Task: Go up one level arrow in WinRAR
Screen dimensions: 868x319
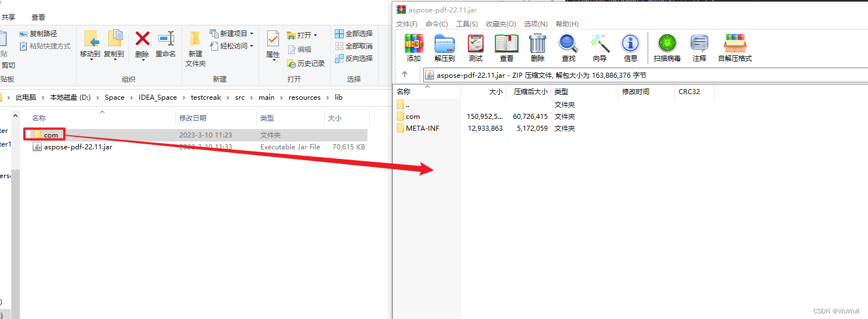Action: pos(405,74)
